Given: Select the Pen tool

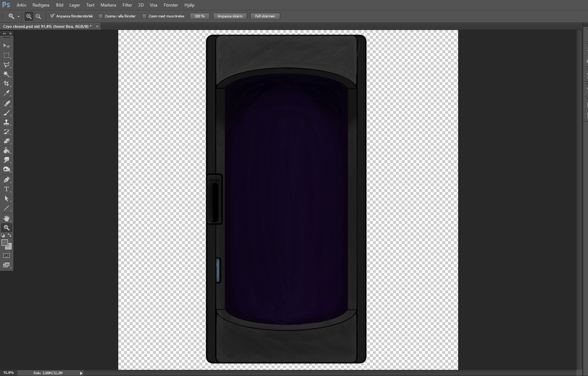Looking at the screenshot, I should click(x=7, y=180).
